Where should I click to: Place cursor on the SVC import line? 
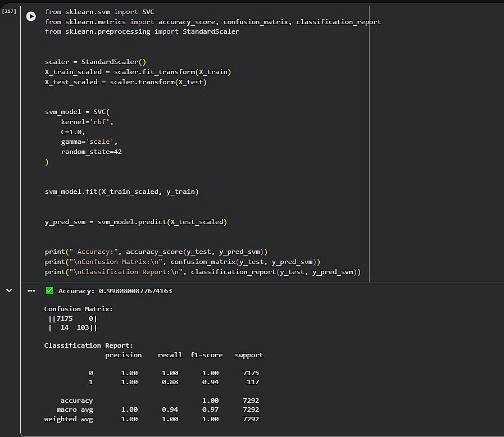[99, 12]
